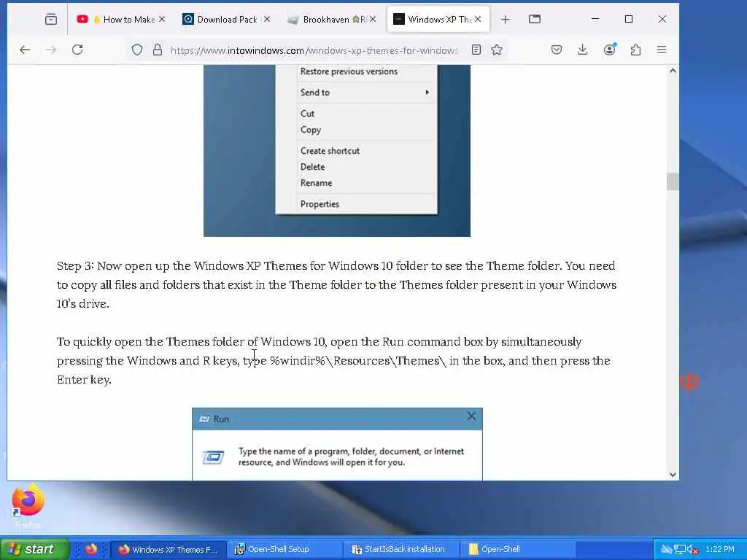The width and height of the screenshot is (747, 560).
Task: Click the page scrollbar thumb
Action: [673, 182]
